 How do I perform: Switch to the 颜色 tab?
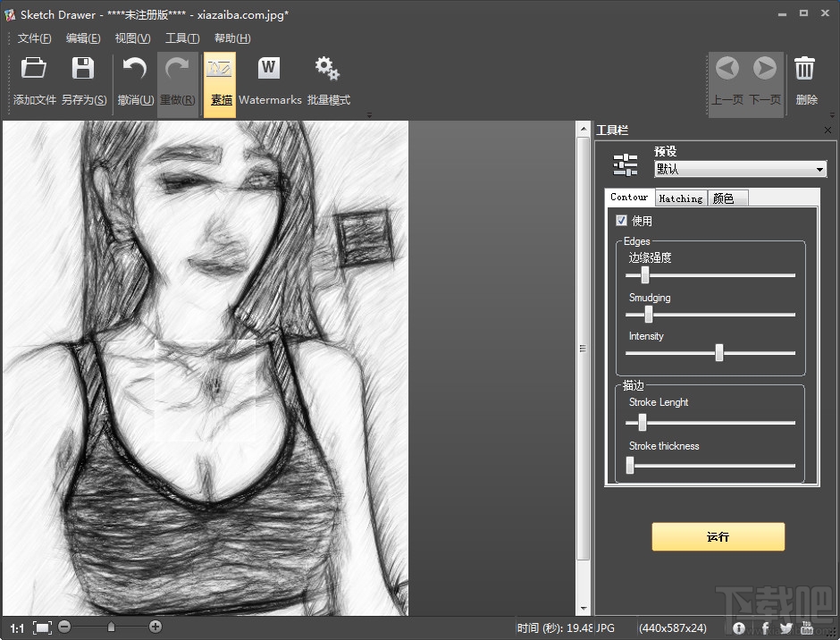(x=723, y=198)
